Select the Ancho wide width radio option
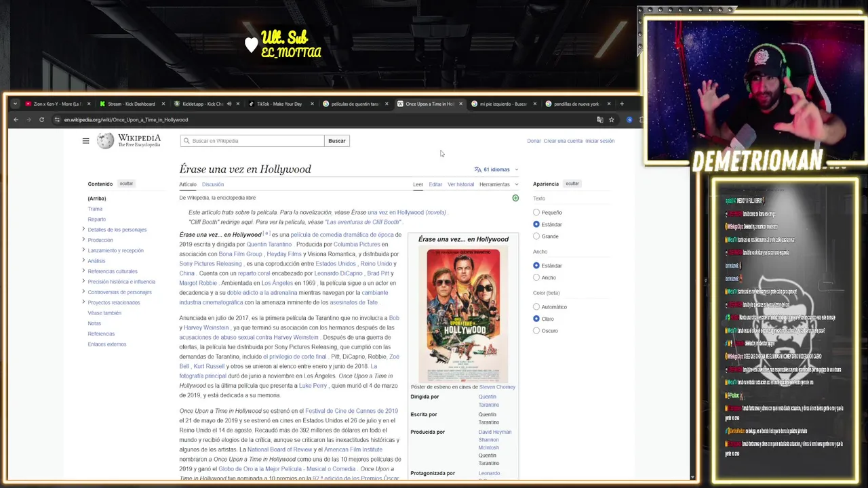 click(536, 277)
